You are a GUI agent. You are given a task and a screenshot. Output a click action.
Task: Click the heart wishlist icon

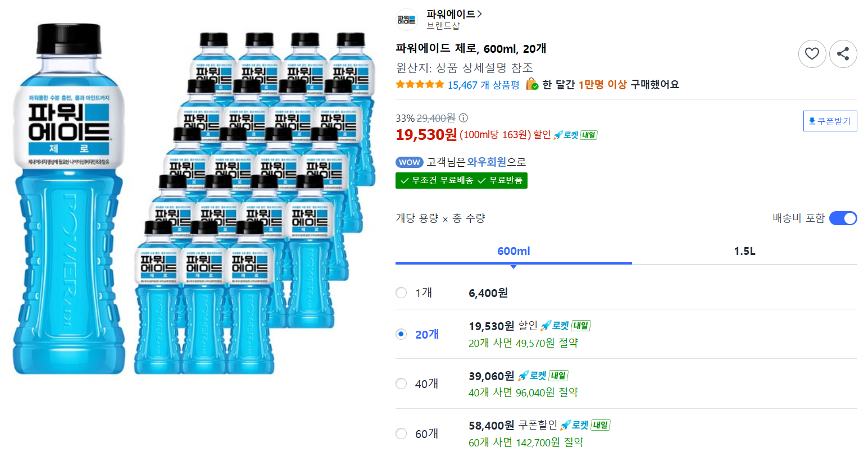(812, 54)
